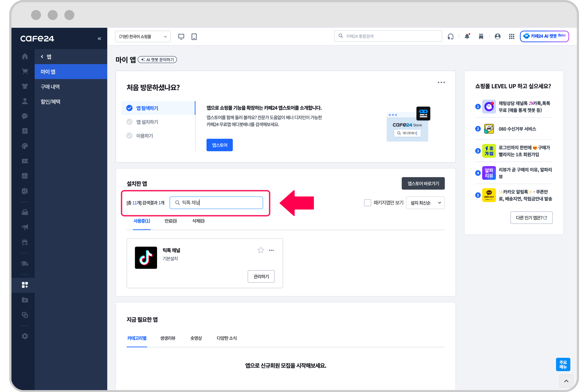Open 마이 앱 in the side menu
This screenshot has width=588, height=392.
[71, 72]
